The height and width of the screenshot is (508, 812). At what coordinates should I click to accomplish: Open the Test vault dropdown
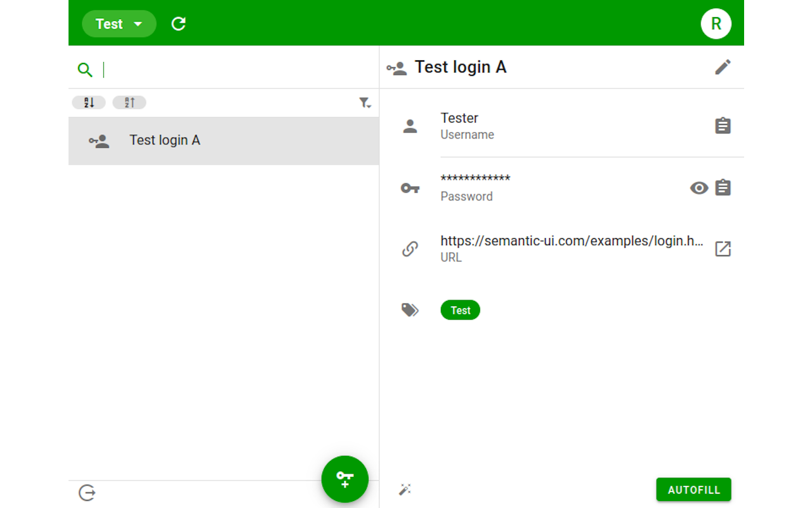(119, 24)
